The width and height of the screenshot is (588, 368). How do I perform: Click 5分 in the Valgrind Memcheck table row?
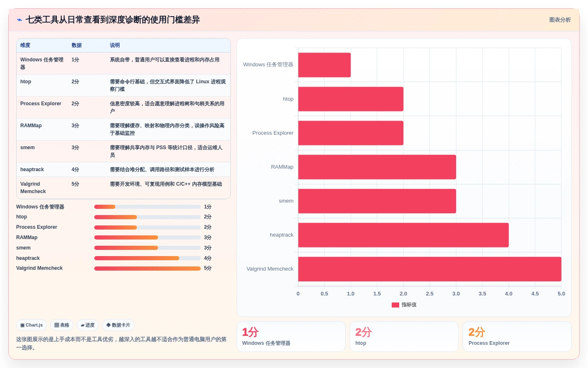tap(75, 184)
